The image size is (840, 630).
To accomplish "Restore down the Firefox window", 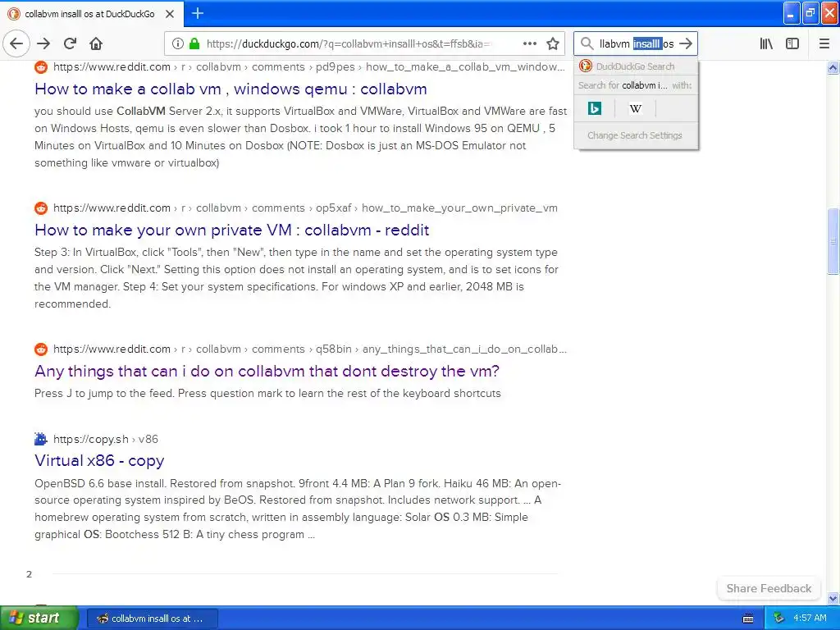I will [810, 13].
